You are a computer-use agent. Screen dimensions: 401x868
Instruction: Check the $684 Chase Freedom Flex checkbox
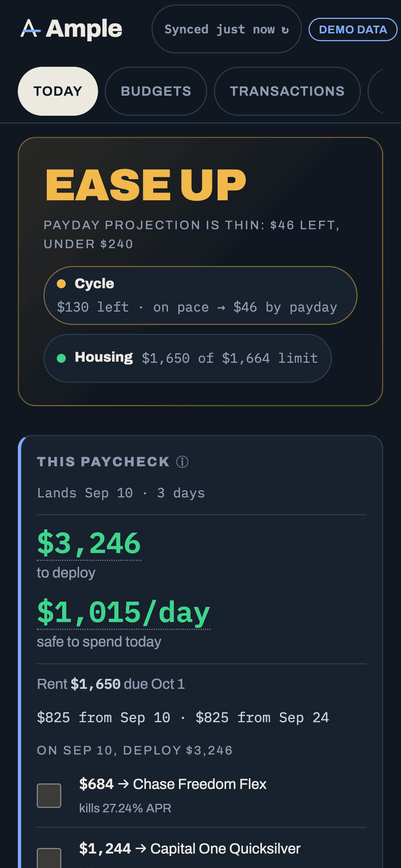pos(49,795)
